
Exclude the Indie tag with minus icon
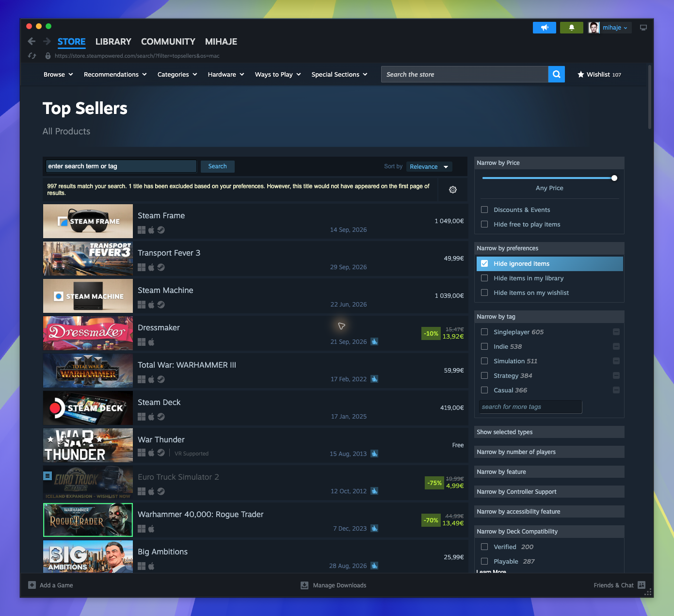point(616,346)
